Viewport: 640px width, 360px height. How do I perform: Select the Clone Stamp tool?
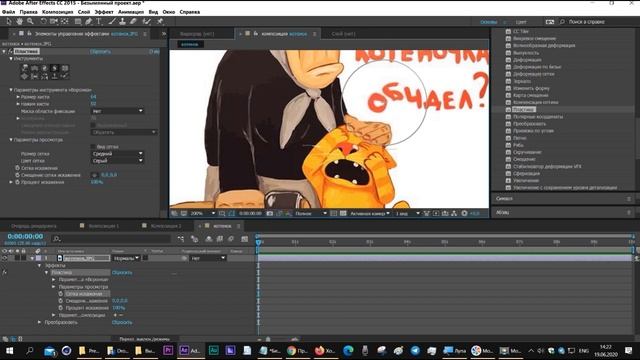tap(122, 21)
